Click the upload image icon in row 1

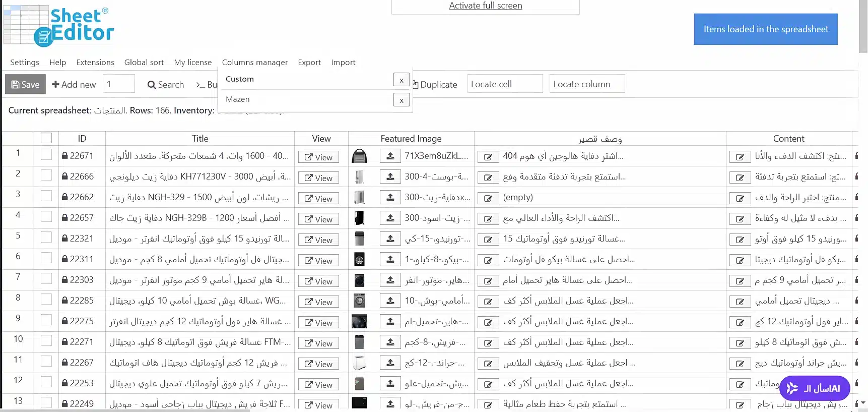coord(390,156)
